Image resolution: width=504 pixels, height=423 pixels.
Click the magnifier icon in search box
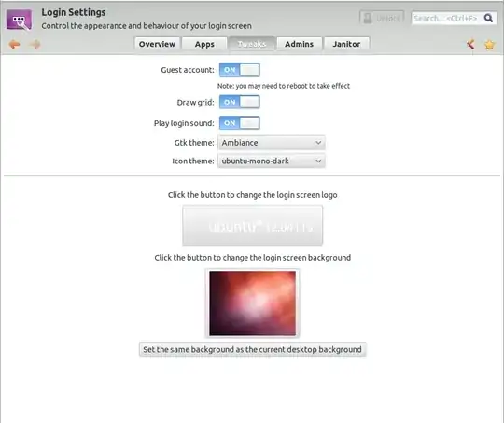coord(488,18)
